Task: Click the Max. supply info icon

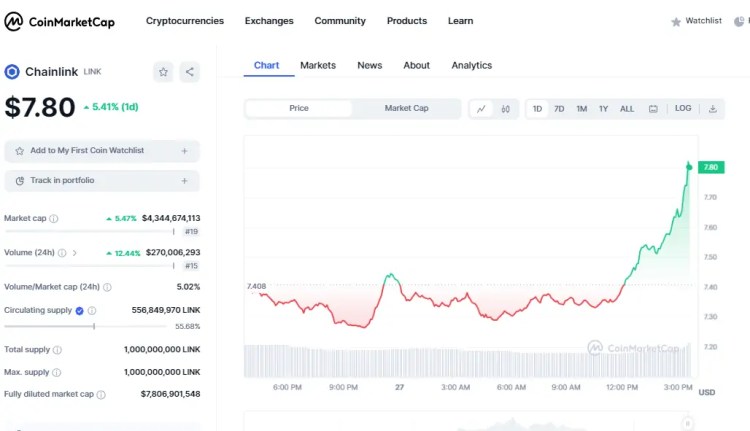Action: click(x=56, y=372)
